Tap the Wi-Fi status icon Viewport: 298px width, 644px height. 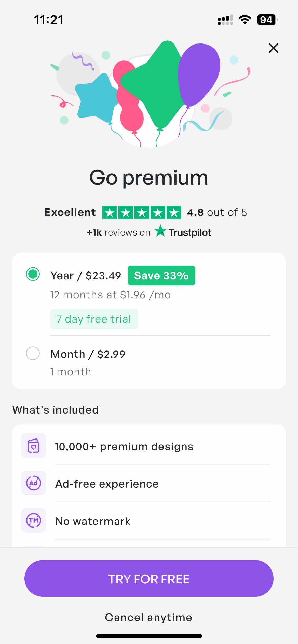(245, 20)
